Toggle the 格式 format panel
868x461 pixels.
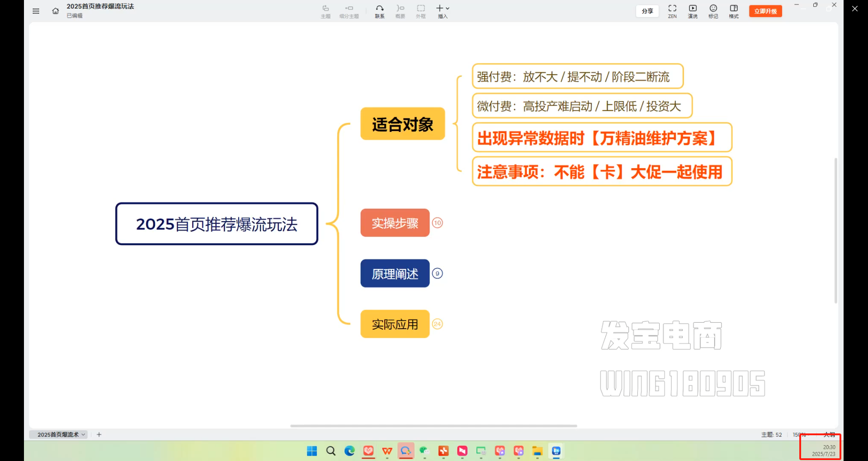tap(733, 11)
